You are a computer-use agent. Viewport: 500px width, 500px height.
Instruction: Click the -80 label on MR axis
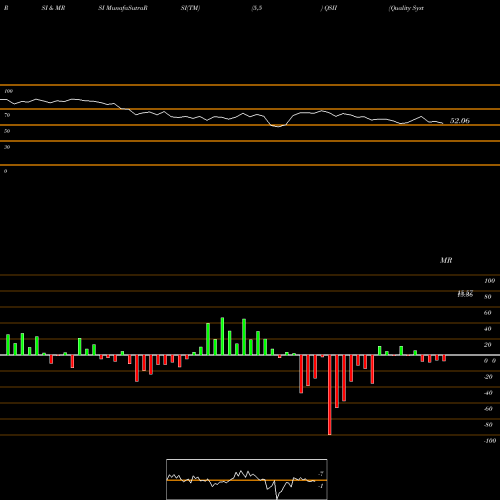(488, 425)
